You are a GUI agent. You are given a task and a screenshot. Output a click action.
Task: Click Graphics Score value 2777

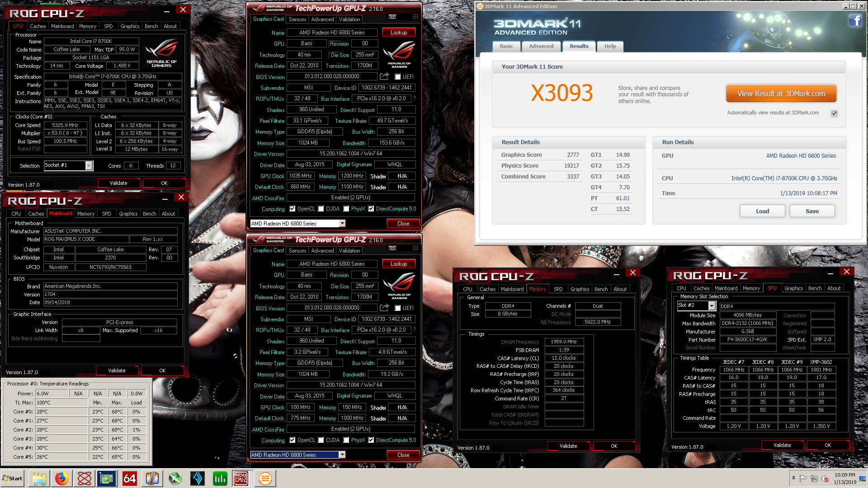click(x=573, y=155)
